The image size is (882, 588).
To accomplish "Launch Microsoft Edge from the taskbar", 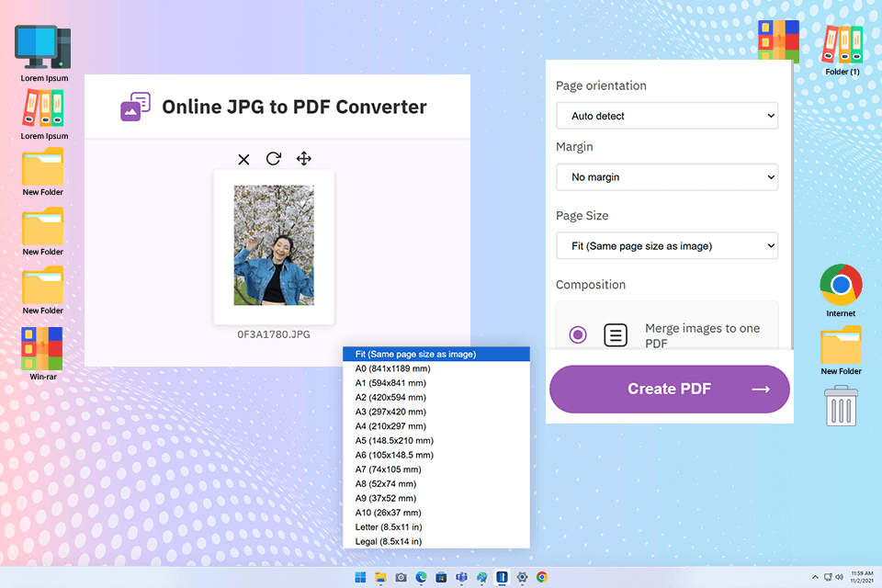I will [x=422, y=577].
